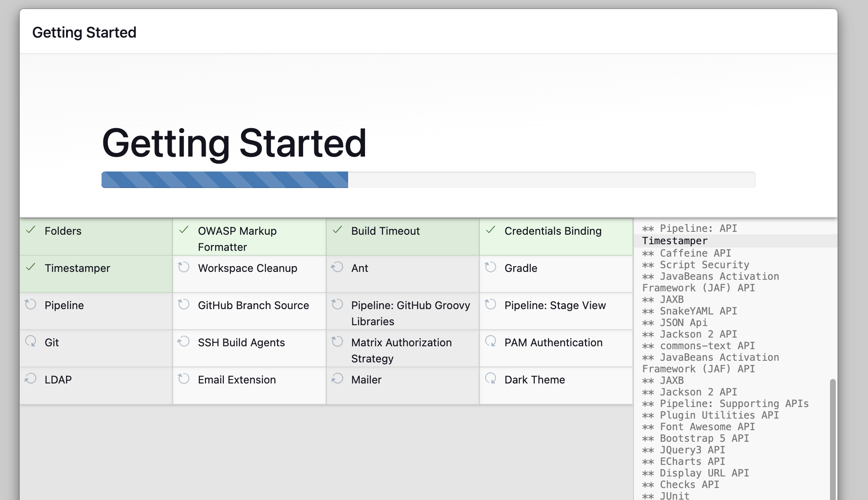The image size is (868, 500).
Task: Click the Plugin Utilities API log line
Action: tap(711, 415)
